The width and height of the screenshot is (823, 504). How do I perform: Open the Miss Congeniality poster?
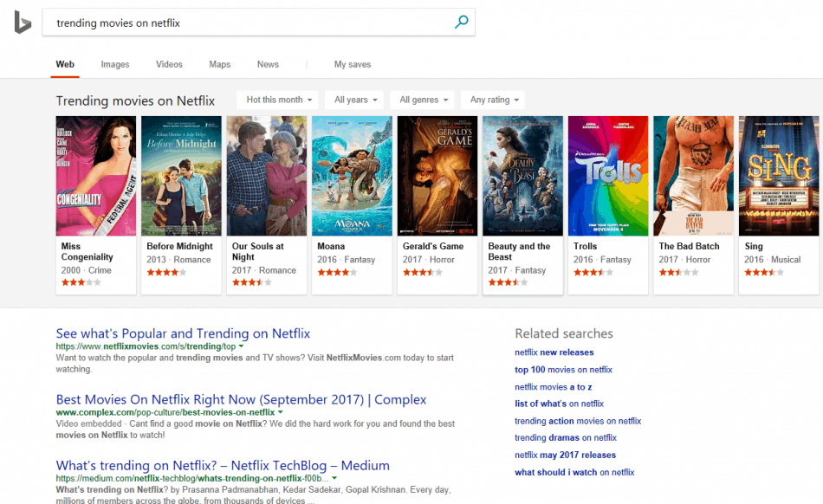[96, 176]
